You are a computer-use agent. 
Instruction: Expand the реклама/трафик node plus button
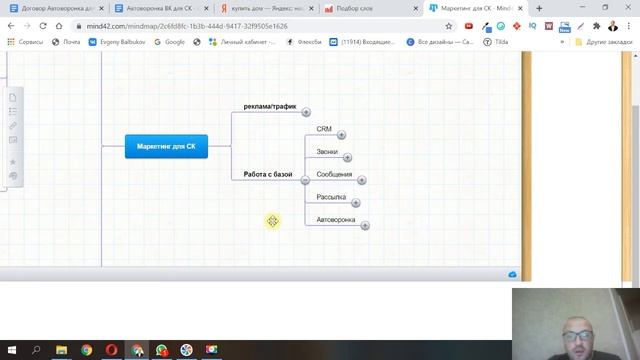(x=306, y=112)
